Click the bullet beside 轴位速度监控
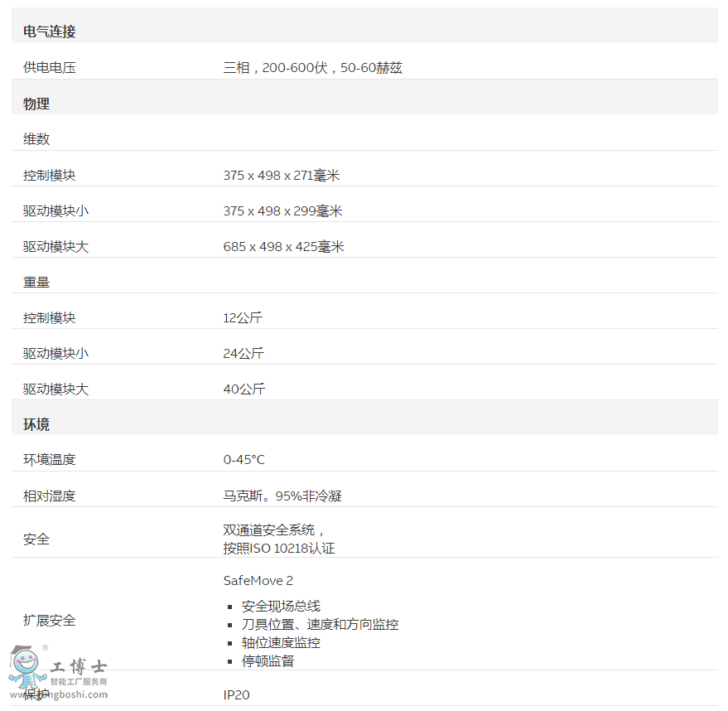 pyautogui.click(x=228, y=642)
